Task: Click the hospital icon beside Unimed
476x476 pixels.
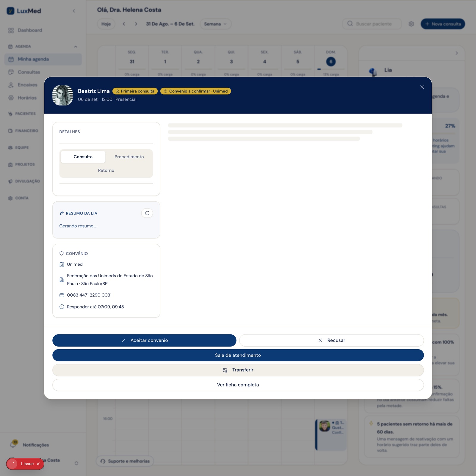Action: point(62,264)
